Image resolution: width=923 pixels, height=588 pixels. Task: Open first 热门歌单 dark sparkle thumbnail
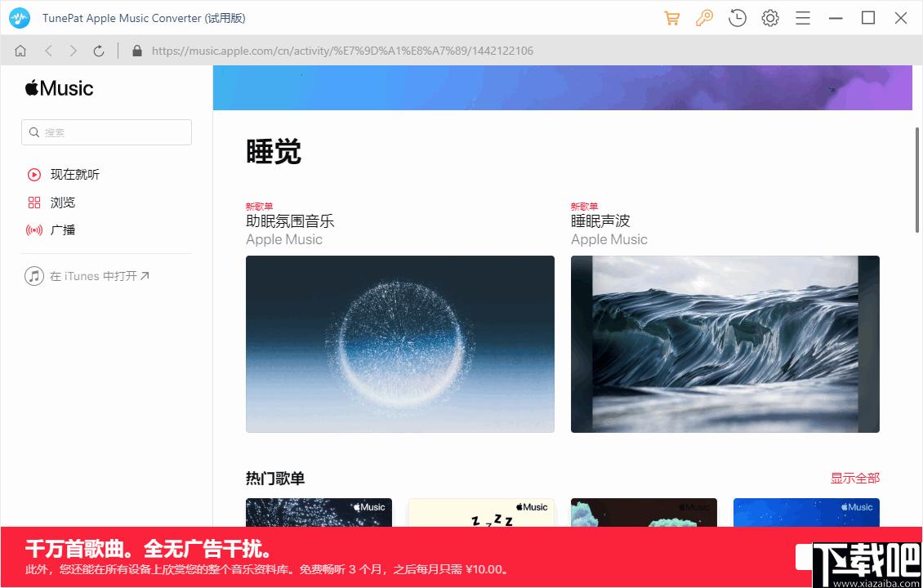click(x=319, y=513)
